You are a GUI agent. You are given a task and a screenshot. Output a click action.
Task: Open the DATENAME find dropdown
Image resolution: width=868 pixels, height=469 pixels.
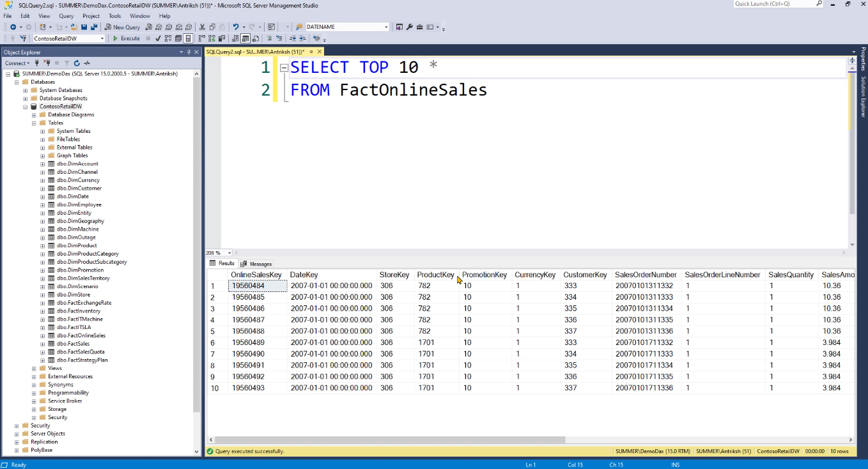[386, 27]
